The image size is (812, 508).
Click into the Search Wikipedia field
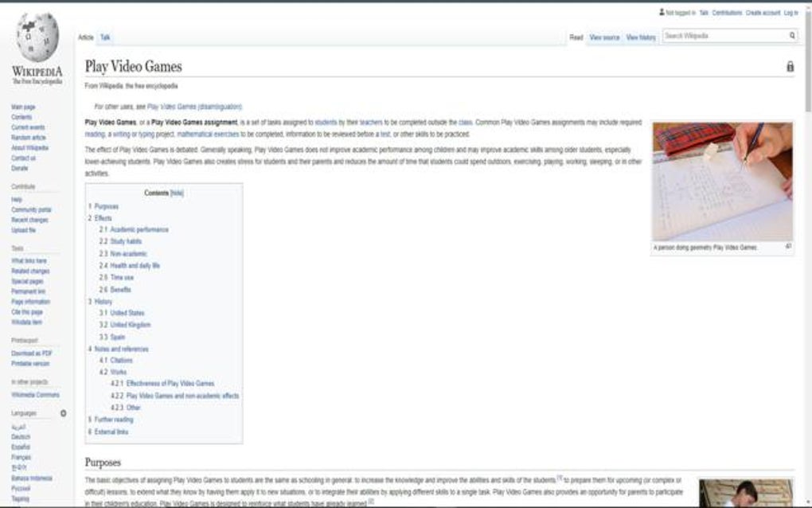[x=725, y=36]
